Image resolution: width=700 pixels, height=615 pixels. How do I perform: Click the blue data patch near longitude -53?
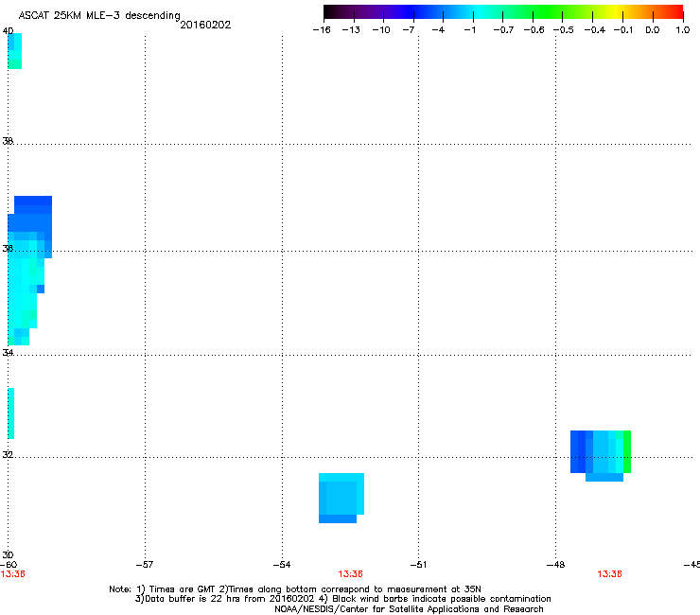[341, 498]
